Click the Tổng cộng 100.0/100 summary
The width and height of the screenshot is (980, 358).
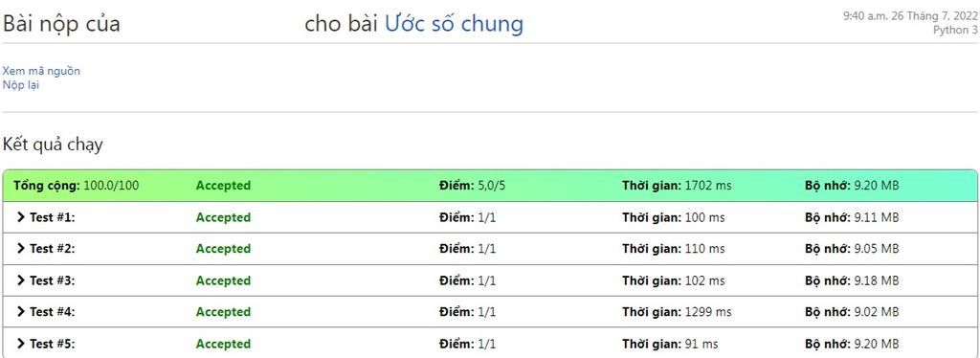point(77,186)
